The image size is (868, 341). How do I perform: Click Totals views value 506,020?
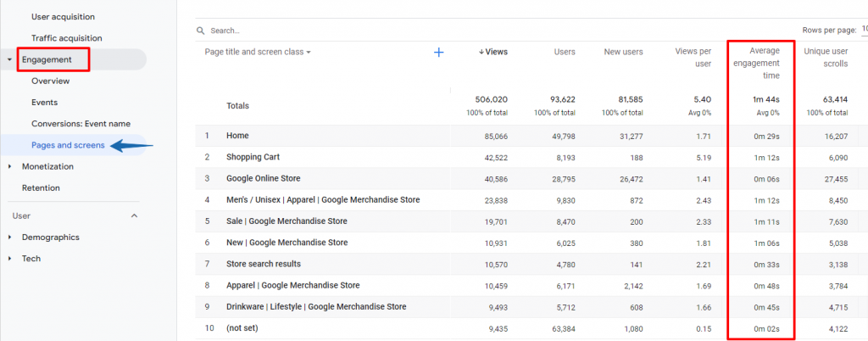point(491,100)
